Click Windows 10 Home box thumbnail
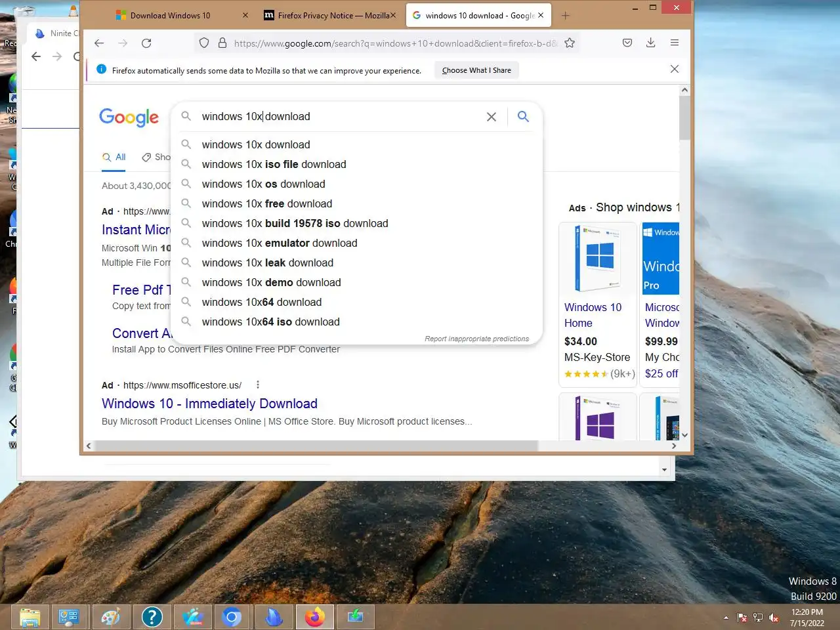Image resolution: width=840 pixels, height=630 pixels. click(598, 259)
